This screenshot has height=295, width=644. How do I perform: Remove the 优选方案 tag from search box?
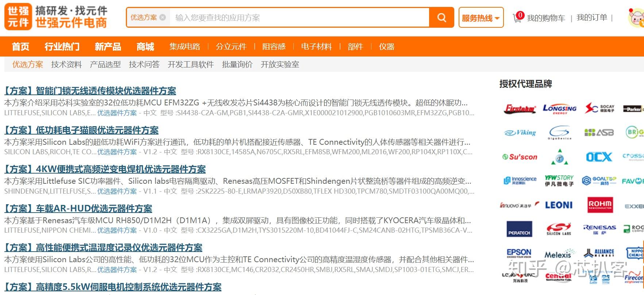point(163,18)
